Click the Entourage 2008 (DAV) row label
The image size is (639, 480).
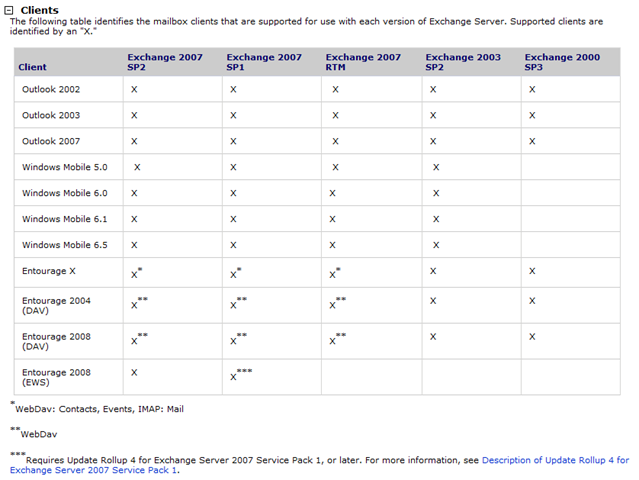click(x=56, y=341)
